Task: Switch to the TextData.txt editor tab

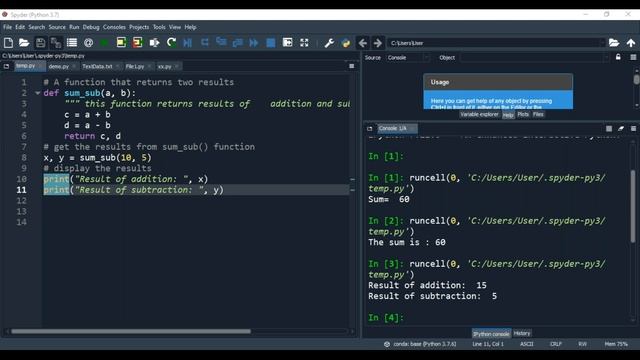Action: click(97, 66)
